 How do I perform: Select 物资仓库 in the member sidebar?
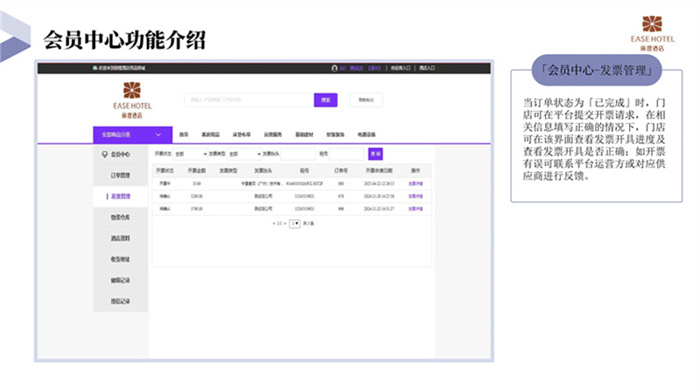[120, 217]
